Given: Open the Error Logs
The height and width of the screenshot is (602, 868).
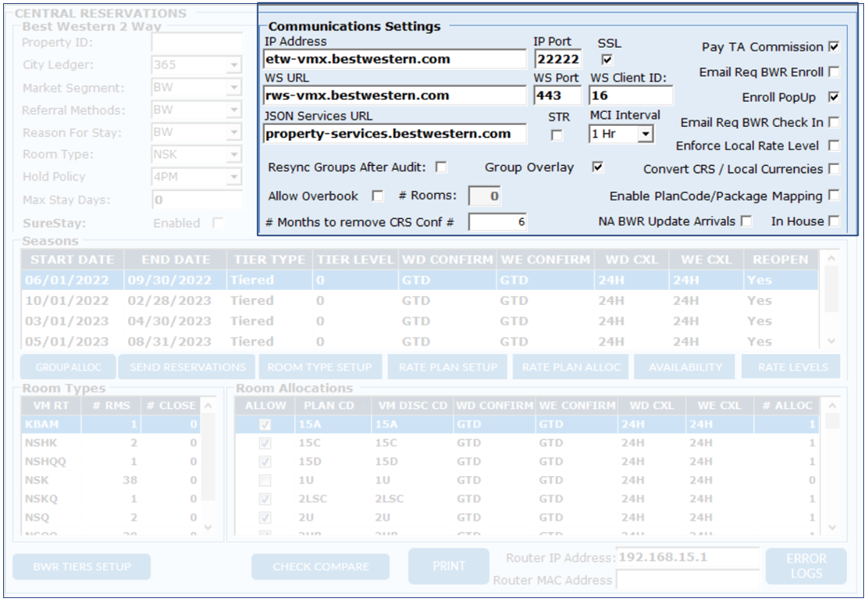Looking at the screenshot, I should tap(805, 566).
